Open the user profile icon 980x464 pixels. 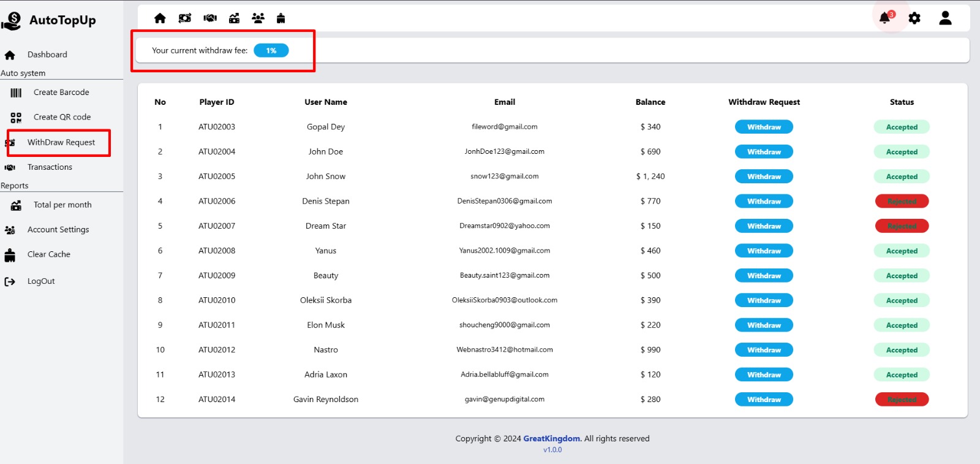tap(945, 18)
